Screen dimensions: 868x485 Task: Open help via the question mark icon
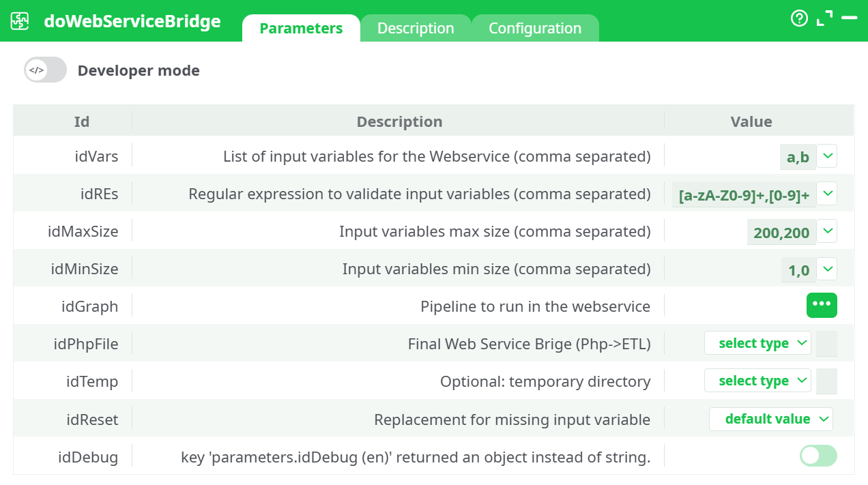tap(799, 18)
